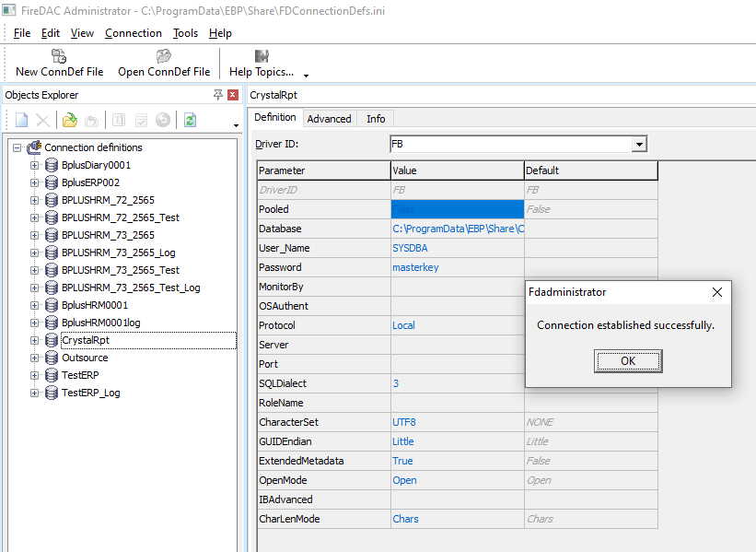This screenshot has height=552, width=756.
Task: Close the Objects Explorer panel with red X
Action: click(x=233, y=95)
